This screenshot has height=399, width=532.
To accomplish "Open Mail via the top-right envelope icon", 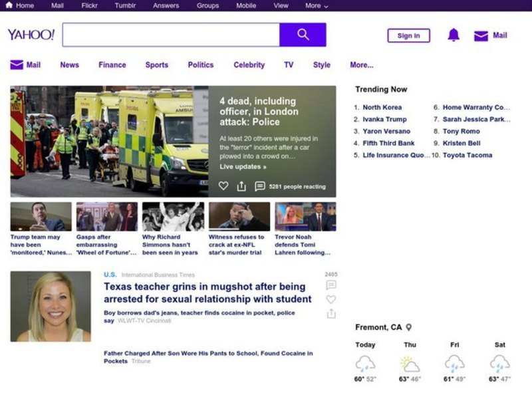I will [x=481, y=36].
